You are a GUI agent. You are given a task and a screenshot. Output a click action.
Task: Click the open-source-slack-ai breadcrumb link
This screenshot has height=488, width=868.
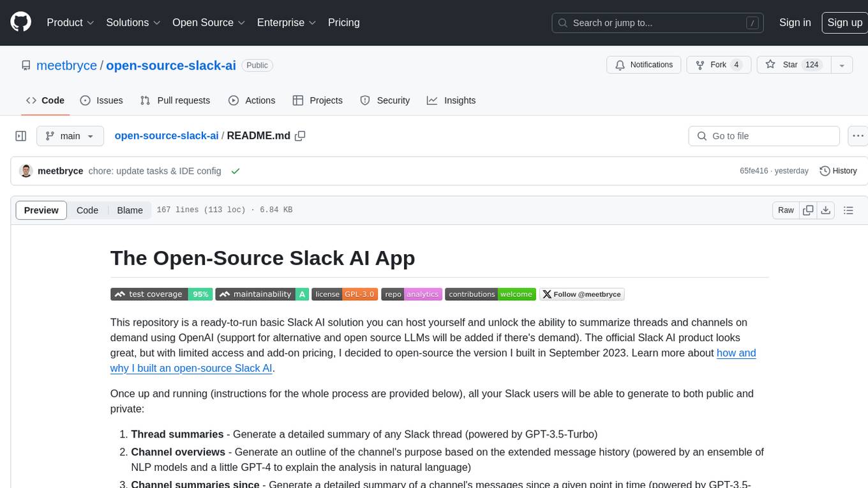(x=167, y=135)
